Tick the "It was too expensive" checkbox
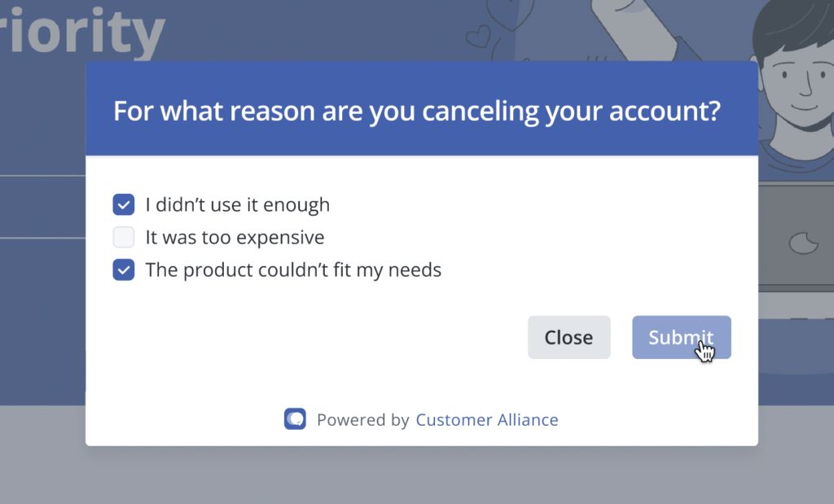Screen dimensions: 834x504 pos(124,237)
